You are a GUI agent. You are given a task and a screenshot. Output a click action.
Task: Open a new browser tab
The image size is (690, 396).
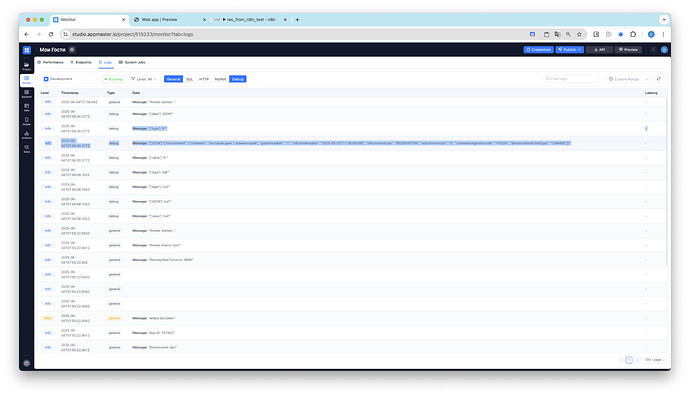click(297, 19)
